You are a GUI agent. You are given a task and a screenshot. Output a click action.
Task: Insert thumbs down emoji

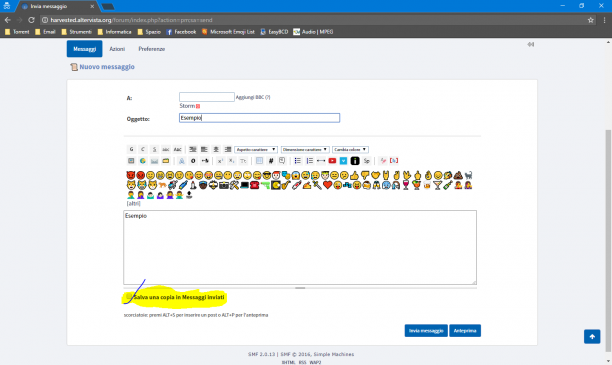click(365, 175)
